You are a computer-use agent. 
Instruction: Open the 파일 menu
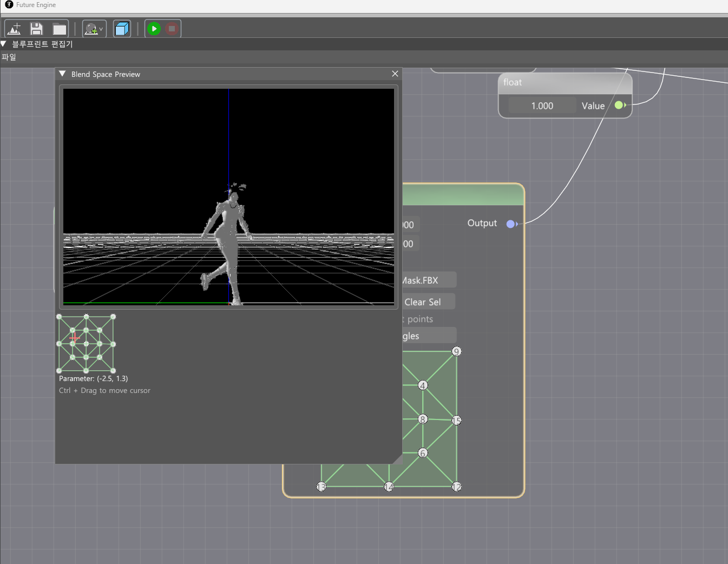(x=9, y=57)
